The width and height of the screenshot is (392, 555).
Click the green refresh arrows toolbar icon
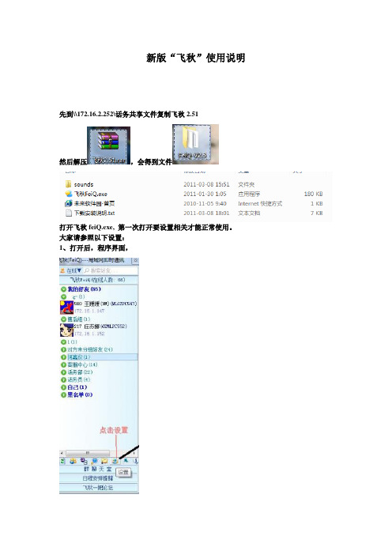[62, 461]
